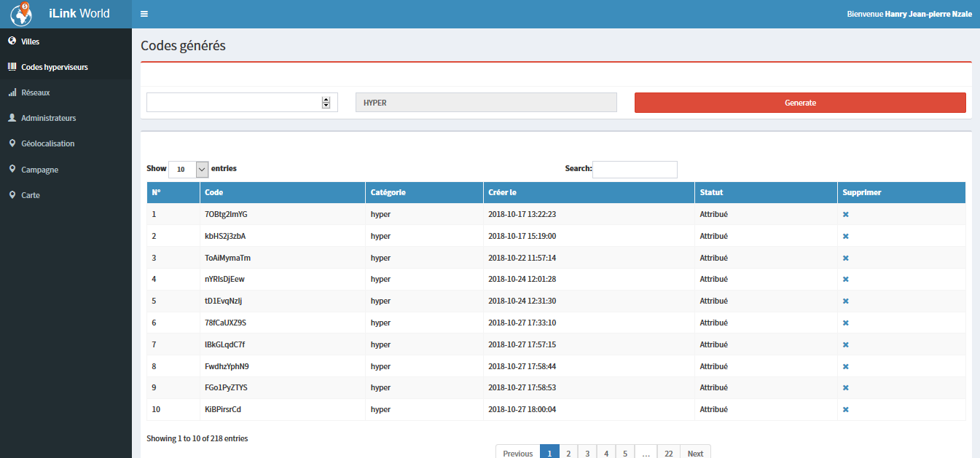The height and width of the screenshot is (458, 980).
Task: Open the Show entries count dropdown
Action: tap(189, 169)
